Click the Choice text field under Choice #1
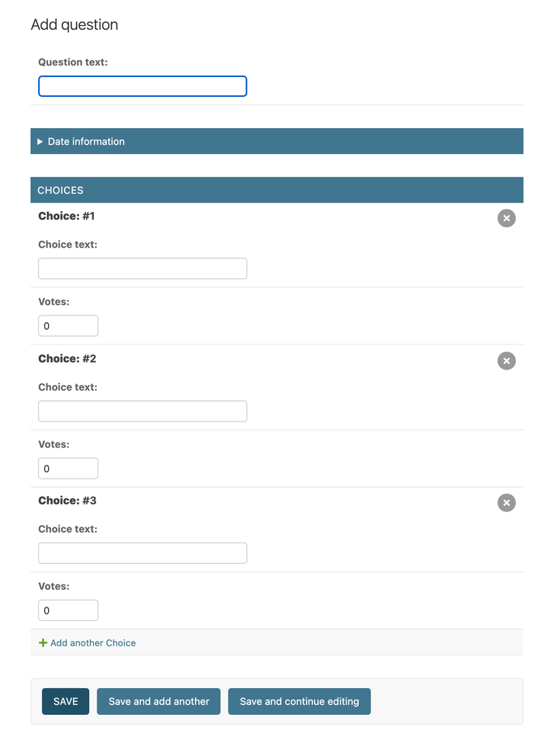The height and width of the screenshot is (756, 554). (x=142, y=268)
